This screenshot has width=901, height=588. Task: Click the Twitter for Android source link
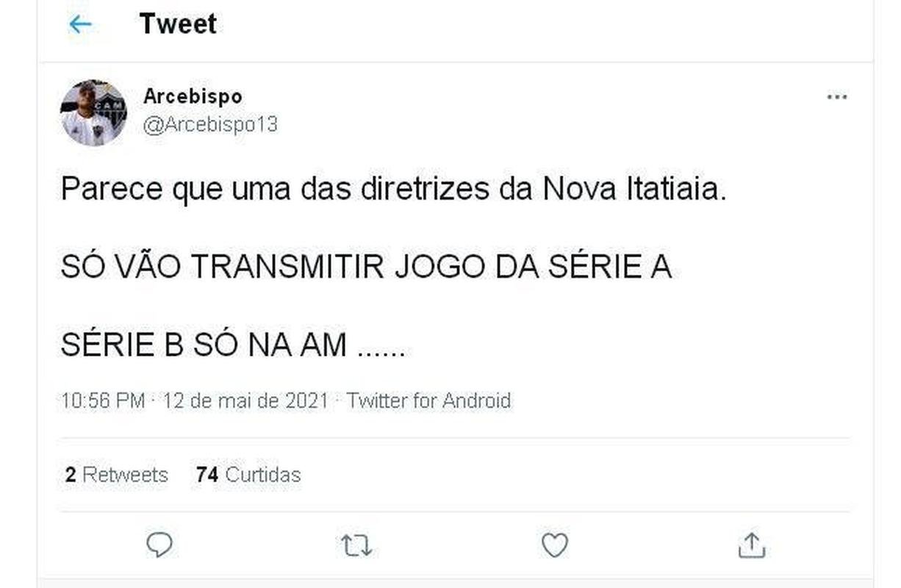(x=430, y=401)
